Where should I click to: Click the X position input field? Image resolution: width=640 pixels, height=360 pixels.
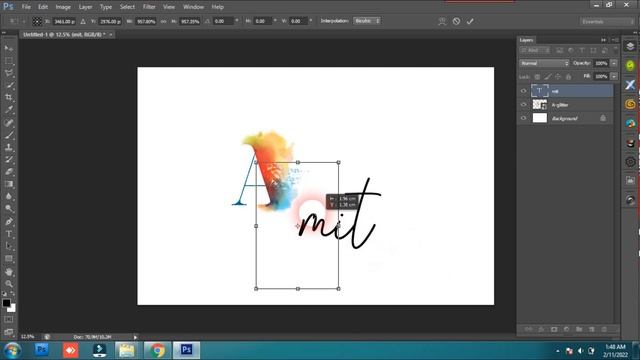pyautogui.click(x=64, y=21)
